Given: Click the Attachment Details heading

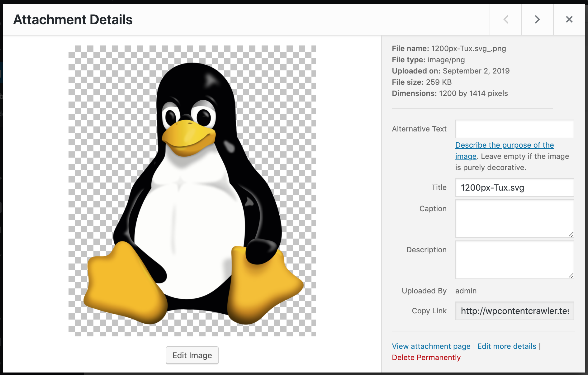Looking at the screenshot, I should point(73,20).
